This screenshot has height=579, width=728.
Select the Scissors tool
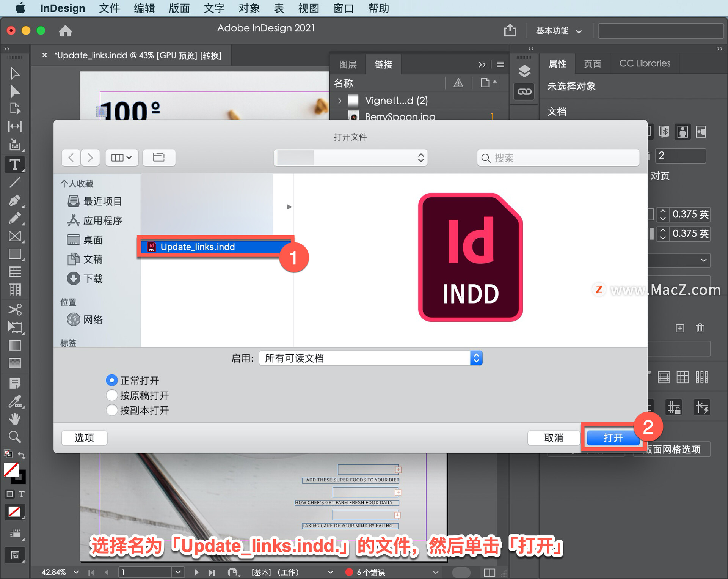point(14,309)
